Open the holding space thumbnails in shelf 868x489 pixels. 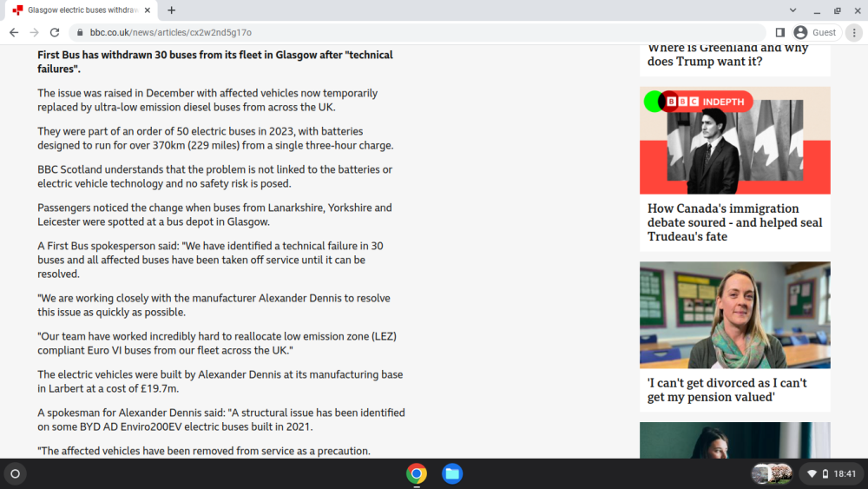[772, 473]
